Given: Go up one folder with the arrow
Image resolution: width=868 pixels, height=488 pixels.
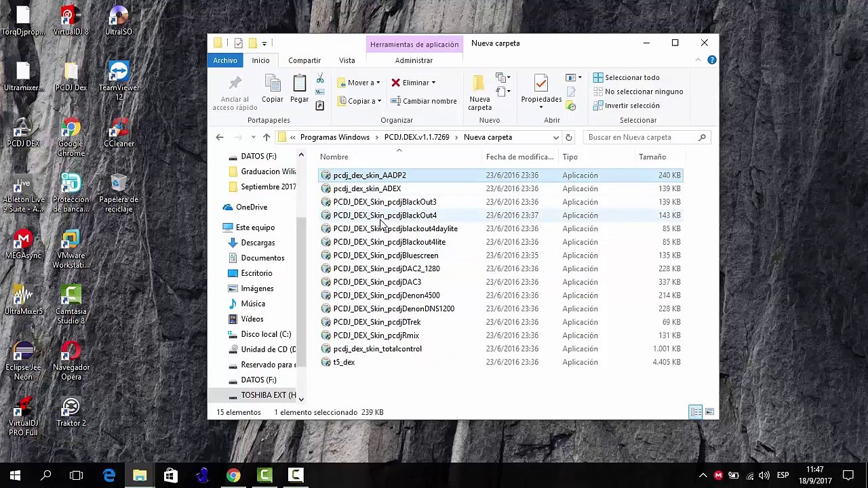Looking at the screenshot, I should [267, 137].
